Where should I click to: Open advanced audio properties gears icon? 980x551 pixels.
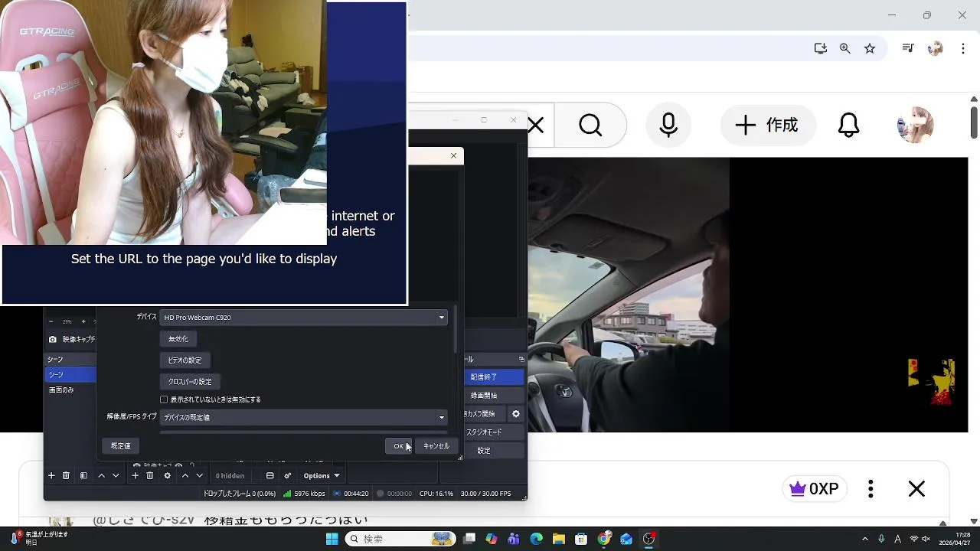tap(288, 475)
